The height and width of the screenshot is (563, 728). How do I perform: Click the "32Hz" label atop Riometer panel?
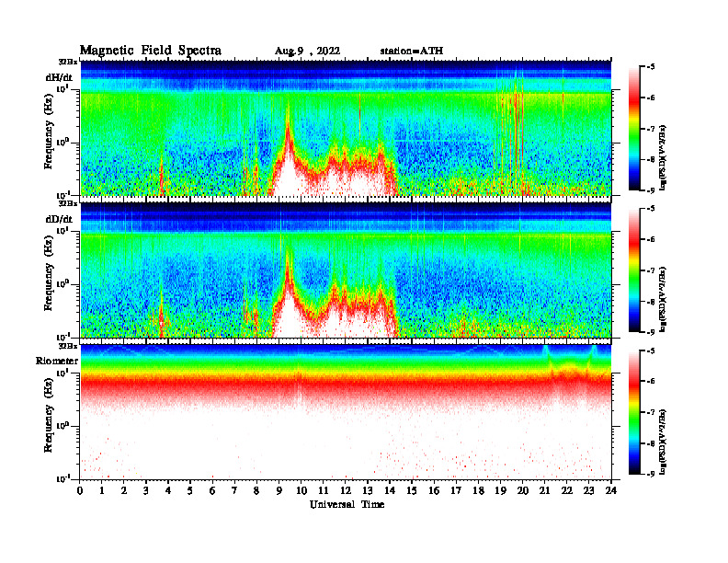point(68,346)
